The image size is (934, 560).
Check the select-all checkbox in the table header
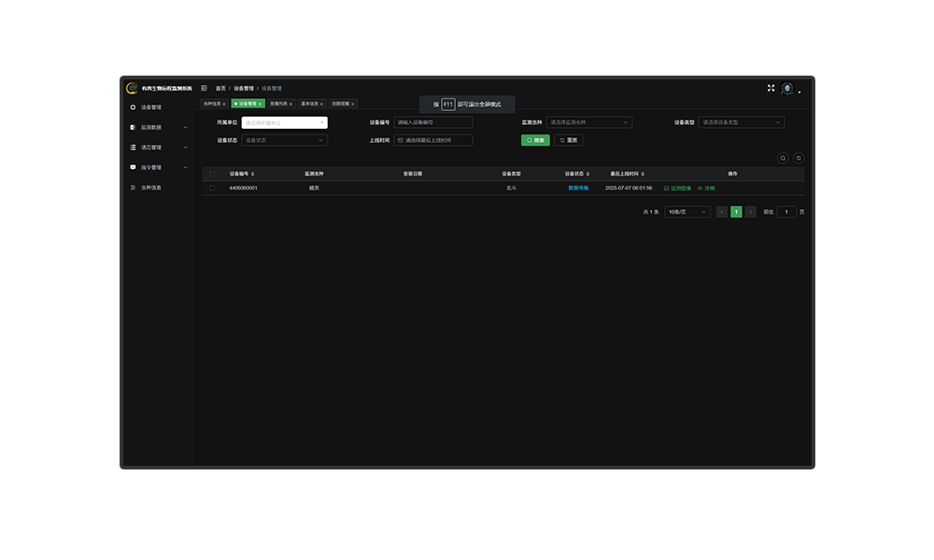(x=212, y=174)
